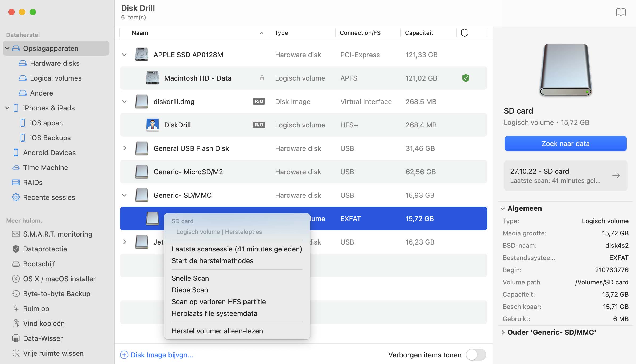This screenshot has width=636, height=364.
Task: Open Recente sessies in sidebar
Action: point(49,197)
